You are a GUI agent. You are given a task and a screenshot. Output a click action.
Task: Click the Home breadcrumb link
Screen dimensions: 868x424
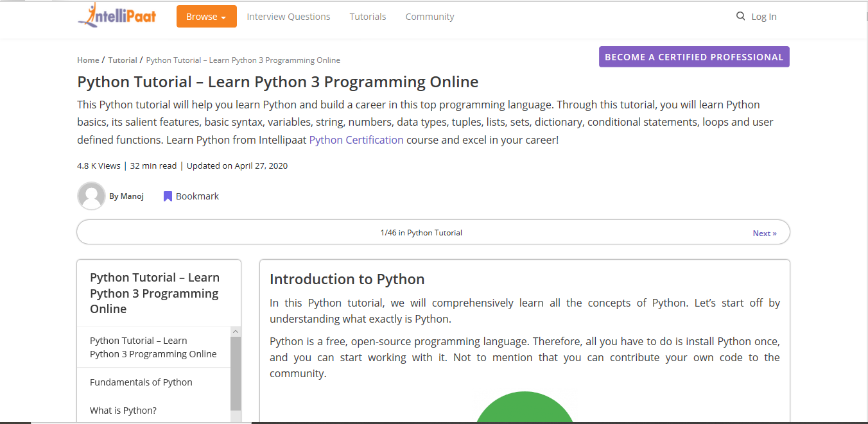tap(88, 60)
